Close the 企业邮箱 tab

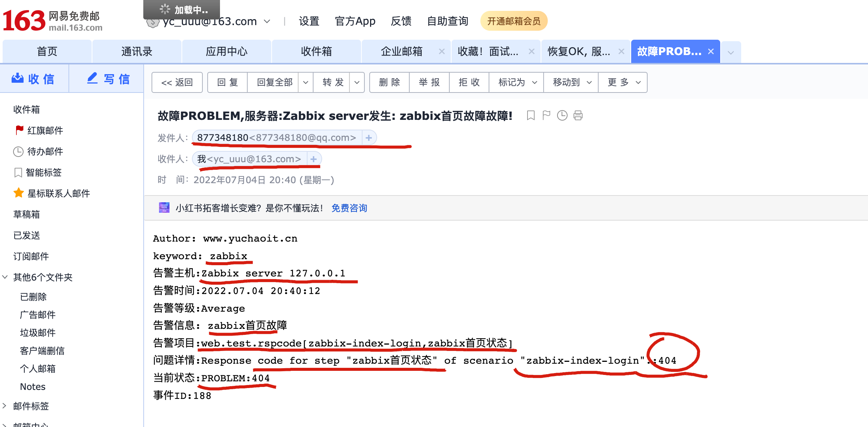(442, 51)
